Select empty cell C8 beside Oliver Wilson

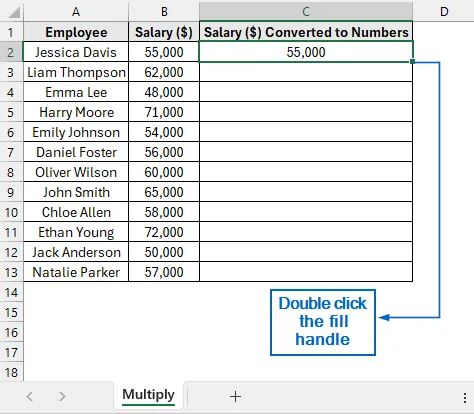tap(306, 172)
